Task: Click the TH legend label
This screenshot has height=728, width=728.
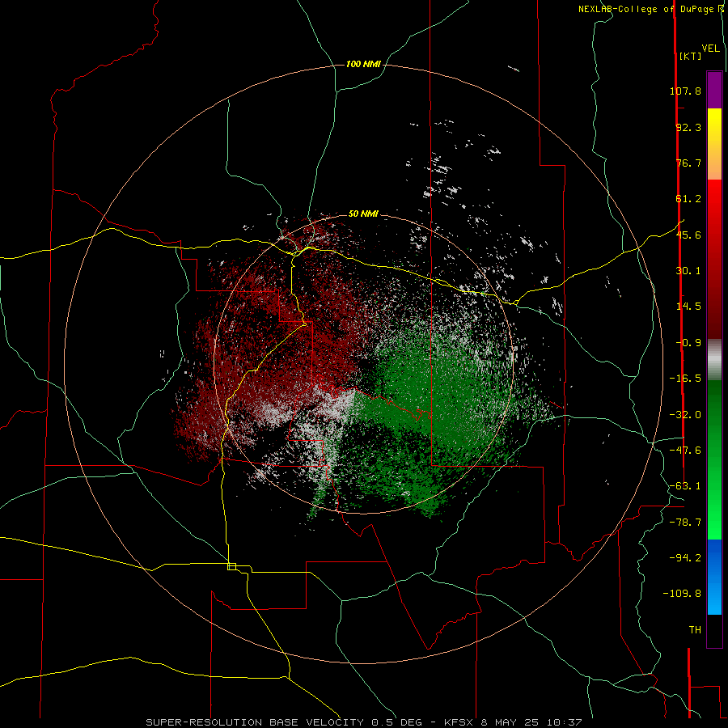Action: (695, 630)
